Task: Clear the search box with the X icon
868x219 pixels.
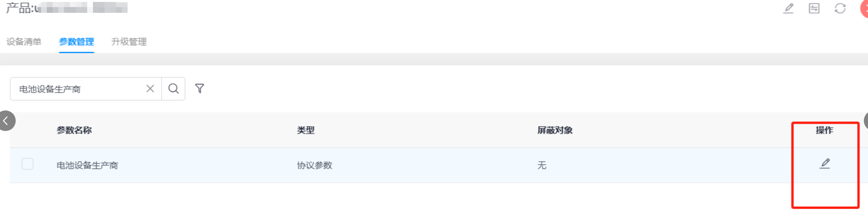Action: coord(150,89)
